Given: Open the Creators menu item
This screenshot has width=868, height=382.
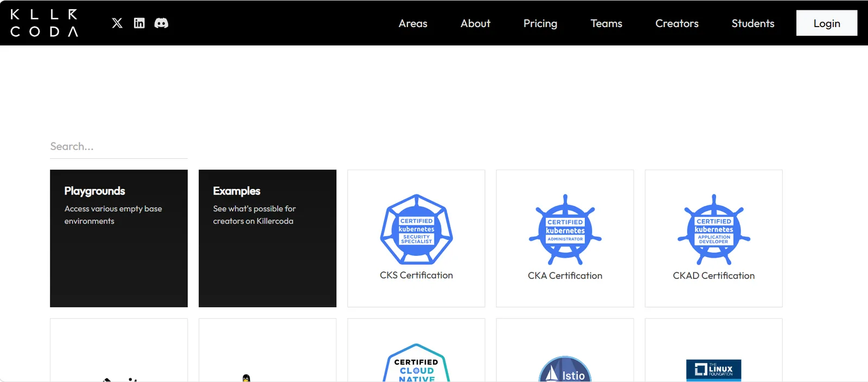Looking at the screenshot, I should (x=677, y=23).
